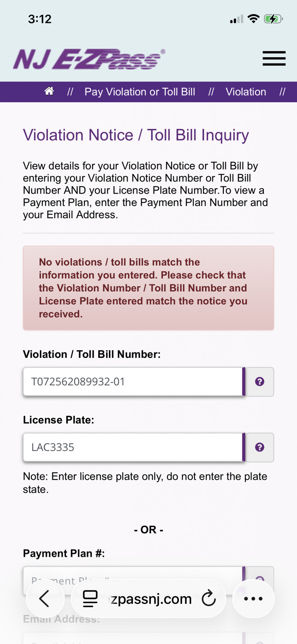Image resolution: width=297 pixels, height=644 pixels.
Task: Tap the battery charging indicator
Action: point(273,19)
